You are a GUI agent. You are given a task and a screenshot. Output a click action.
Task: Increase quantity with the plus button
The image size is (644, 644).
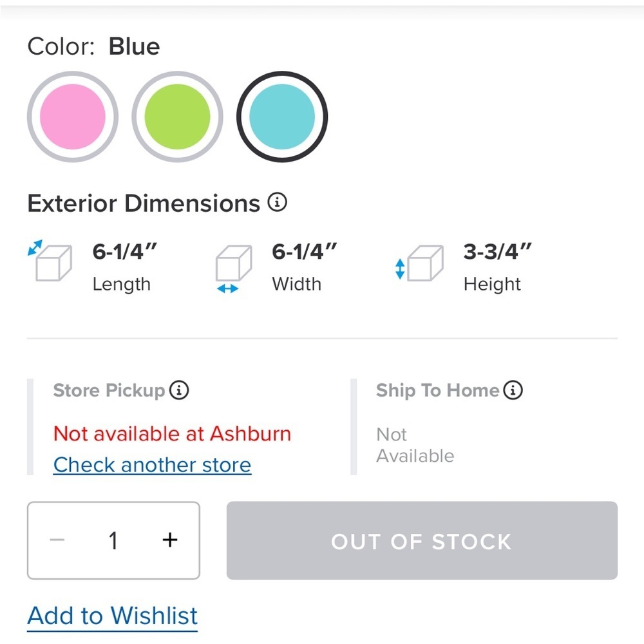(169, 540)
